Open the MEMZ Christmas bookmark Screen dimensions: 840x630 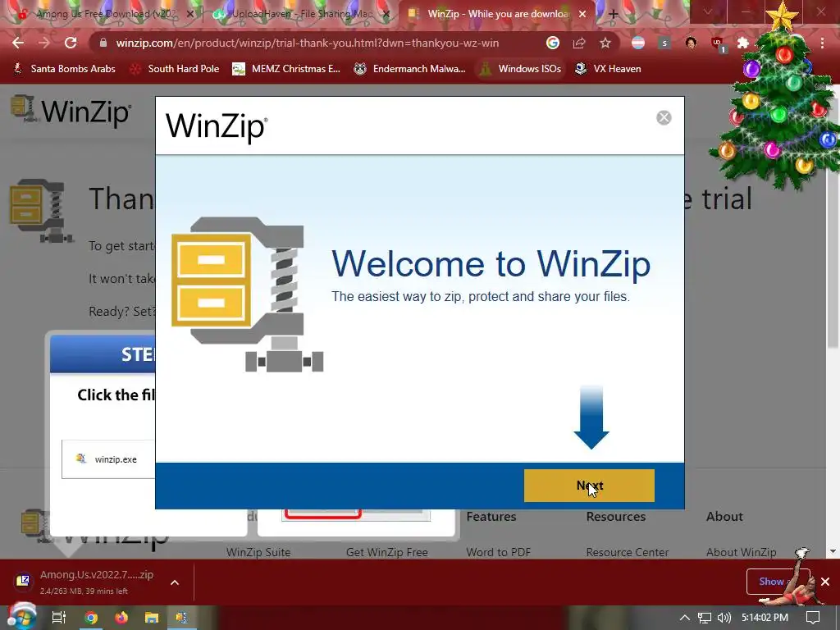pos(286,69)
